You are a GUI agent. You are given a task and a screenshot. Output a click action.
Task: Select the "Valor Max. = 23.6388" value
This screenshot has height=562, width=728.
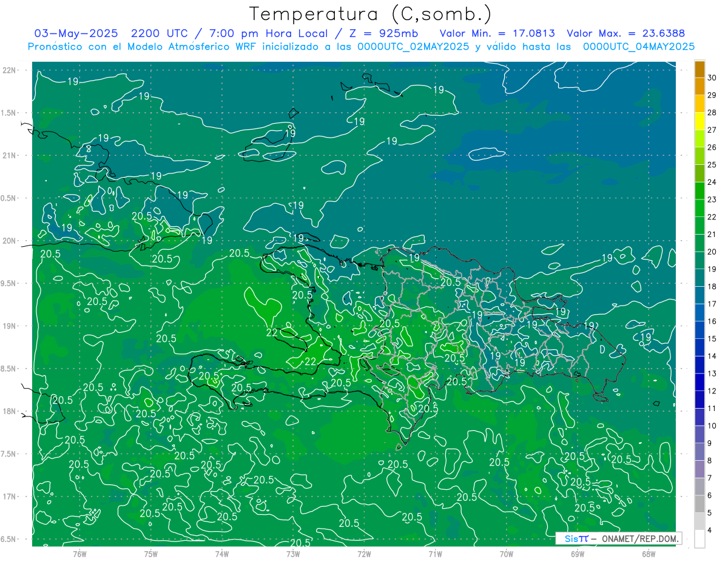click(625, 33)
